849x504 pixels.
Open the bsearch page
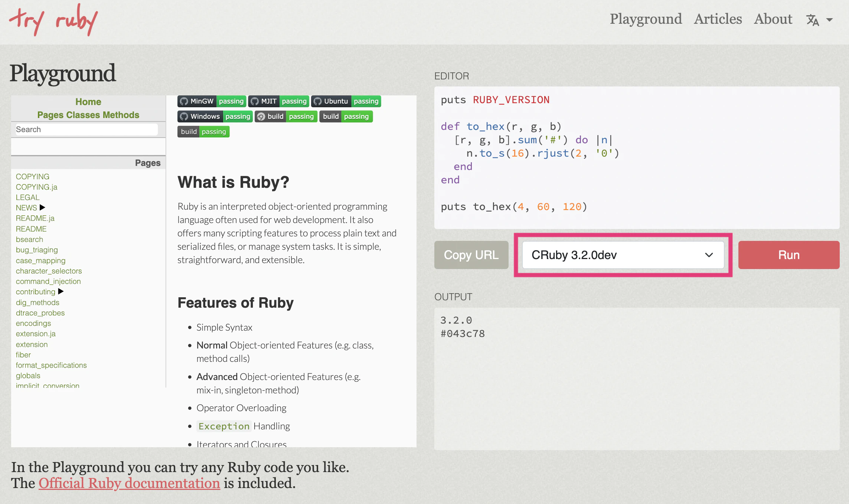coord(29,239)
